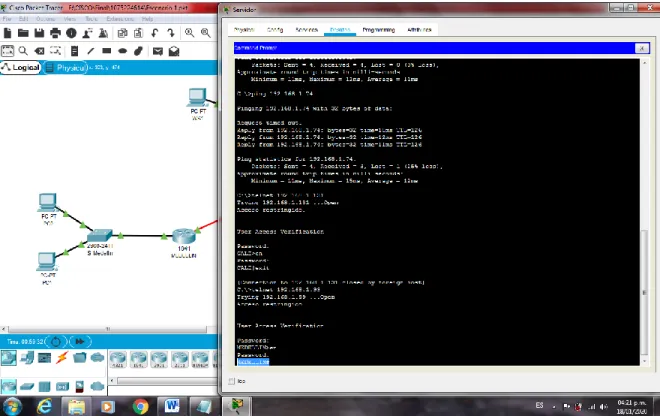Screen dimensions: 660x416
Task: Switch to the Physical tab in Servidor
Action: pyautogui.click(x=244, y=30)
